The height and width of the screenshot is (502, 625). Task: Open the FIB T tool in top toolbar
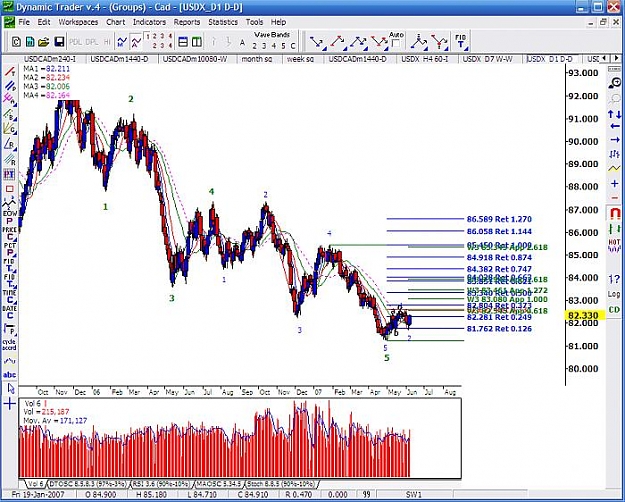(x=460, y=42)
